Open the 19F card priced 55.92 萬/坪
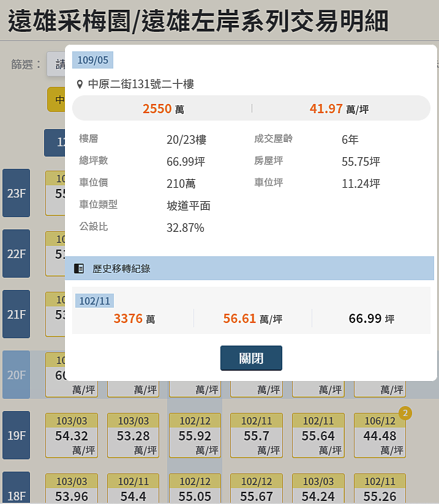 tap(195, 435)
